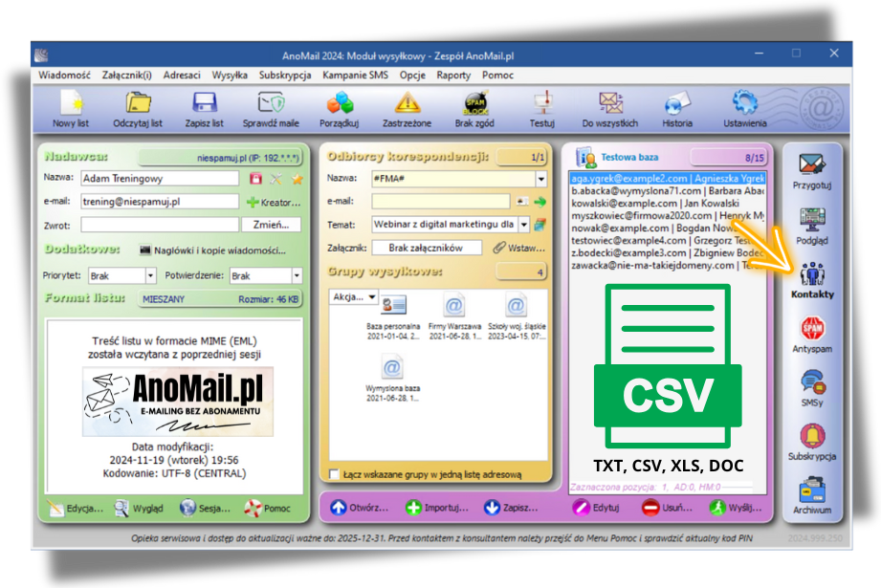
Task: Click the contact card icon by recipient e-mail
Action: (x=522, y=201)
